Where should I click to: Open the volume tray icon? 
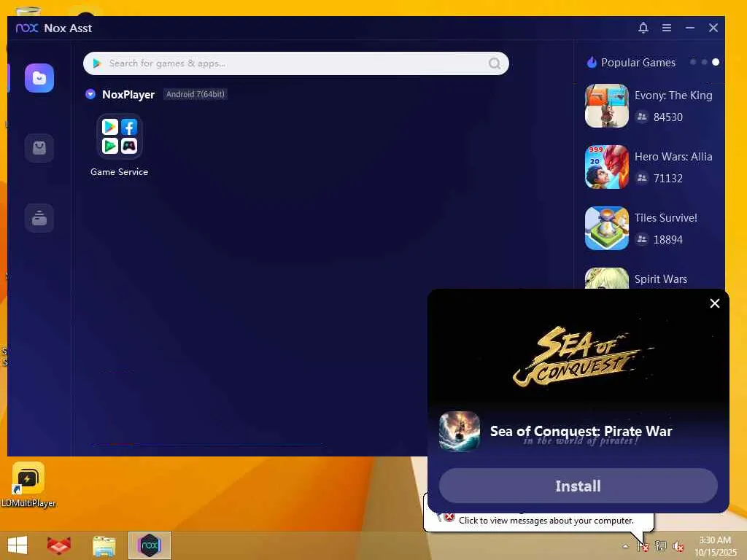[x=678, y=546]
